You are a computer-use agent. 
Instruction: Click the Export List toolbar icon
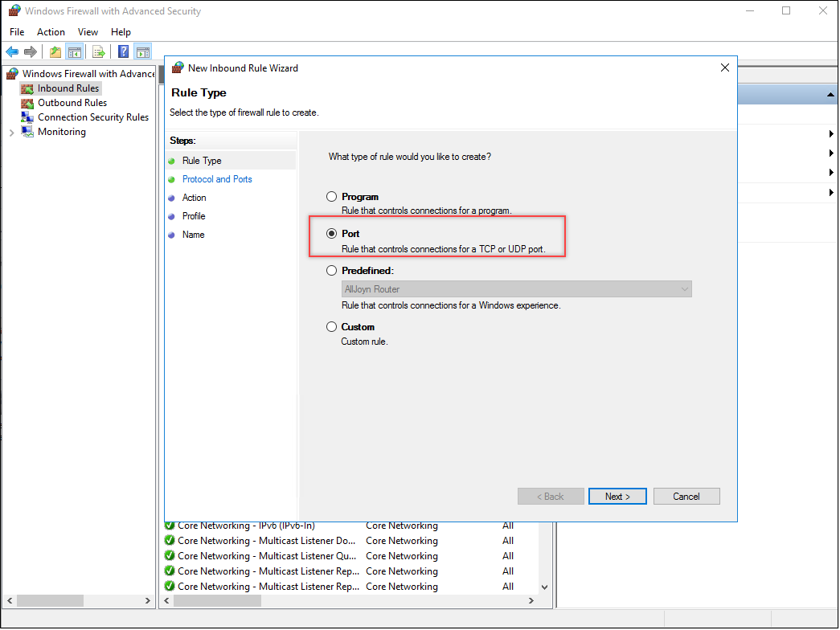pos(99,52)
